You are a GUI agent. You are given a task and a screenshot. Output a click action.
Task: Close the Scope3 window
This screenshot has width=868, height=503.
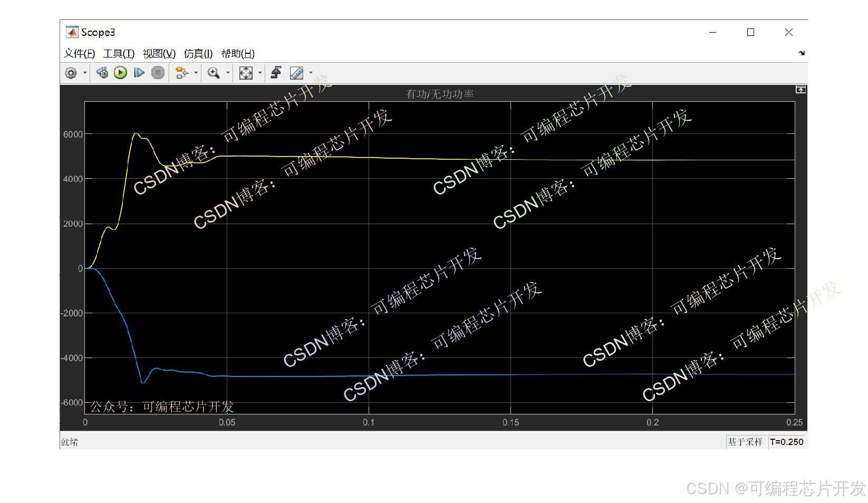[788, 32]
